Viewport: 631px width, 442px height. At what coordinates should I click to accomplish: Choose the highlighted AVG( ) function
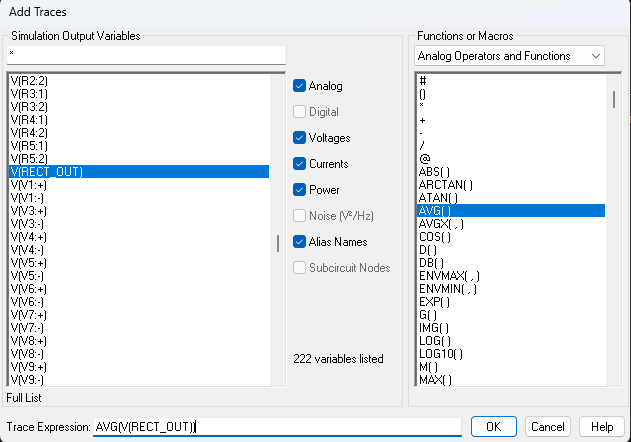[x=511, y=211]
